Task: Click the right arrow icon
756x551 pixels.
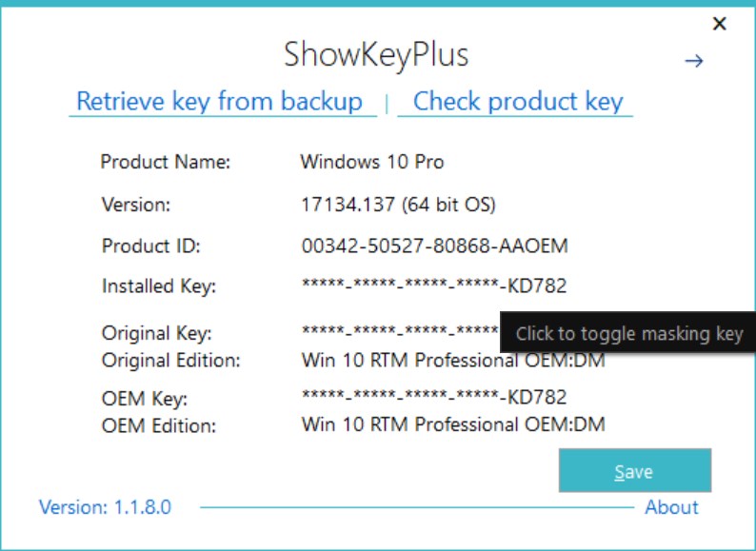Action: click(x=694, y=61)
